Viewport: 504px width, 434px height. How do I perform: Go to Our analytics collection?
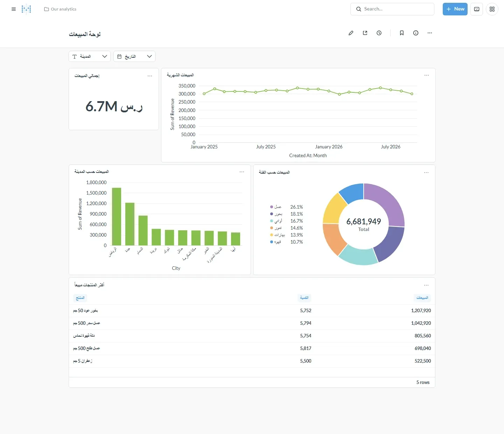point(60,9)
